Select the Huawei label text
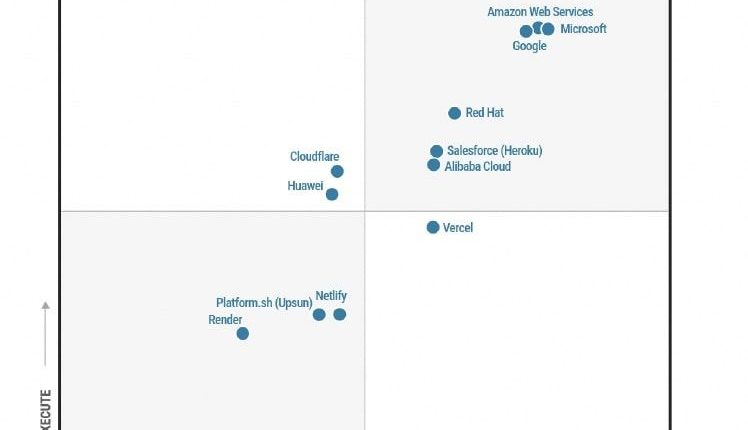The image size is (748, 430). [x=305, y=186]
